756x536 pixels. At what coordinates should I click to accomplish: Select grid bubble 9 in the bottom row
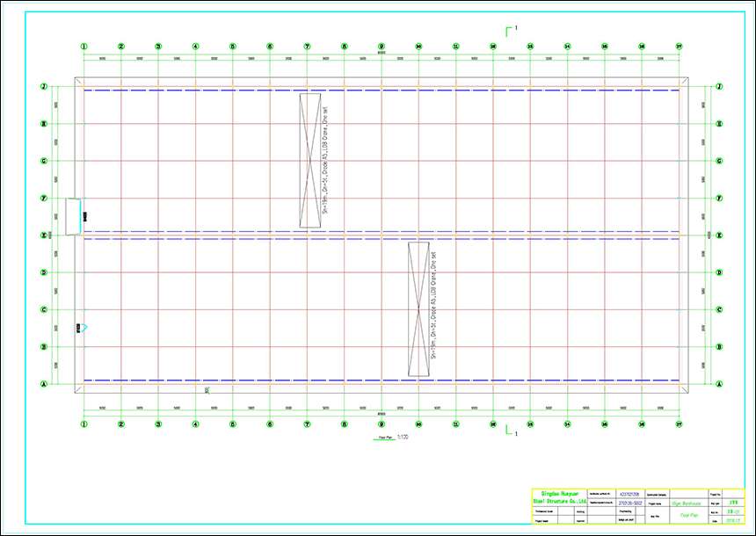point(382,424)
